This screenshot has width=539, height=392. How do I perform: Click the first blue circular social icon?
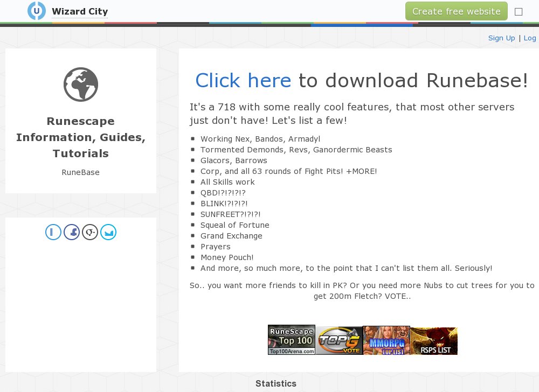[53, 232]
